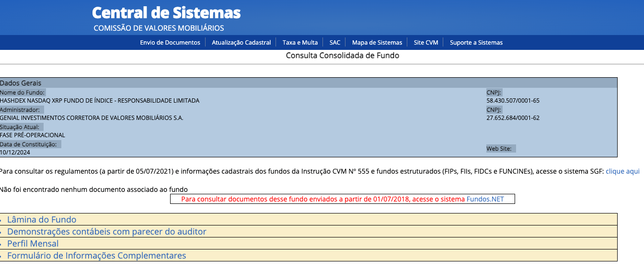
Task: Expand the Perfil Mensal section
Action: [x=33, y=244]
